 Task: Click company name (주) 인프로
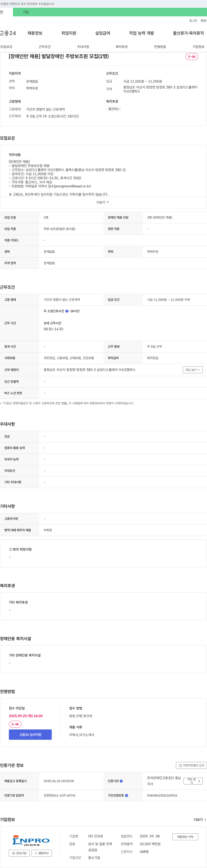tap(96, 836)
